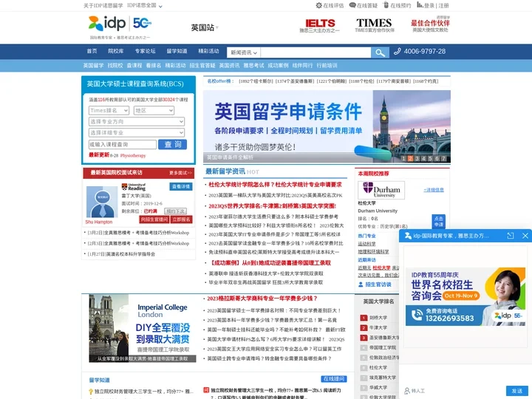Open the 新闻资讯 search category dropdown
Screen dimensions: 532x399
pos(244,52)
